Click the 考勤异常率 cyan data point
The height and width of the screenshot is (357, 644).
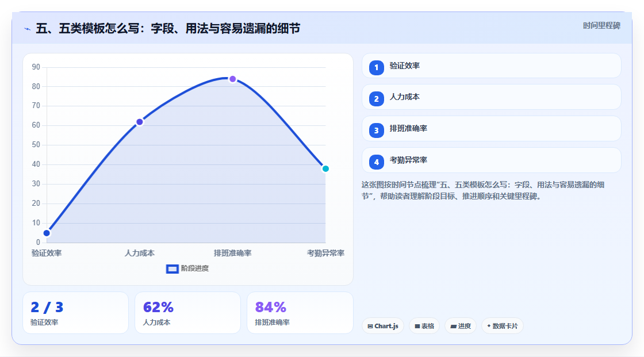tap(325, 169)
